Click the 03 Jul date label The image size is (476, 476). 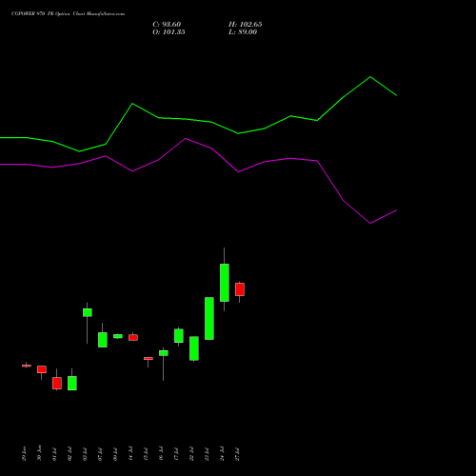pyautogui.click(x=86, y=454)
